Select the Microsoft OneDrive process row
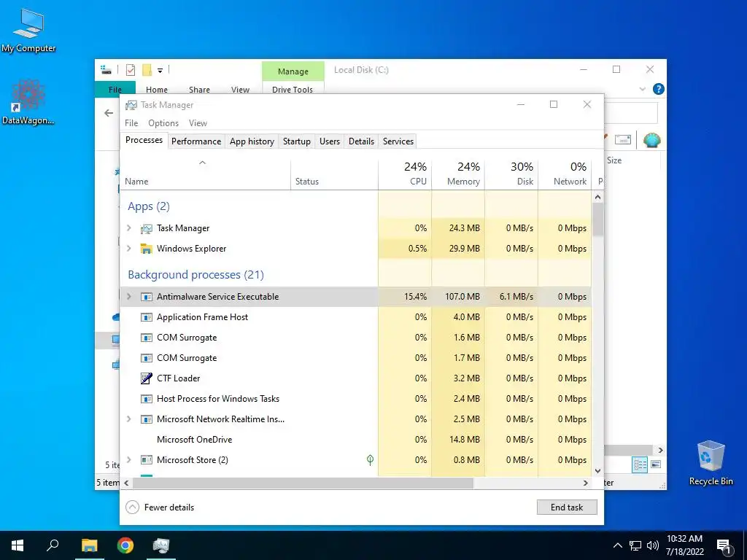This screenshot has height=560, width=747. (355, 440)
